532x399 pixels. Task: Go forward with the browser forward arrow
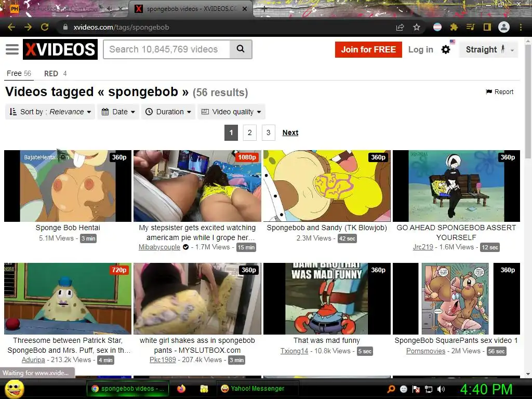pos(28,27)
